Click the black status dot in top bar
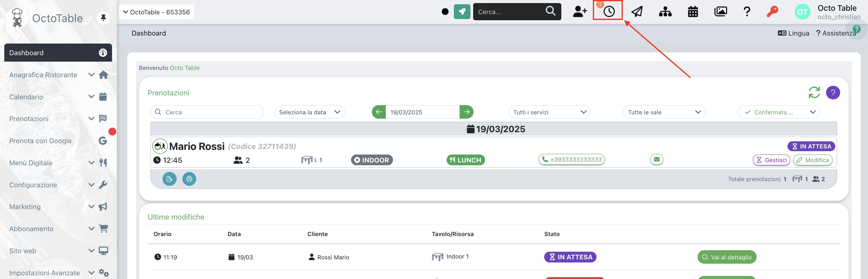868x279 pixels. pos(445,12)
